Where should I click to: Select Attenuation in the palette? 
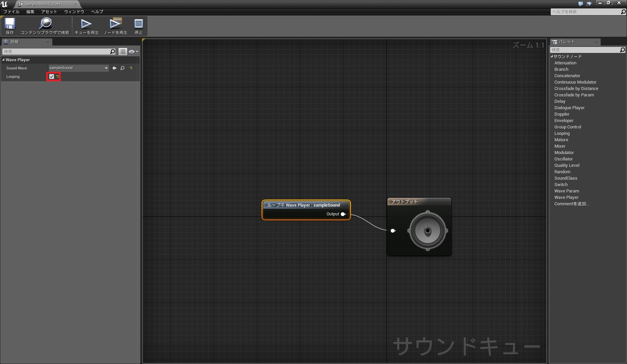(565, 63)
